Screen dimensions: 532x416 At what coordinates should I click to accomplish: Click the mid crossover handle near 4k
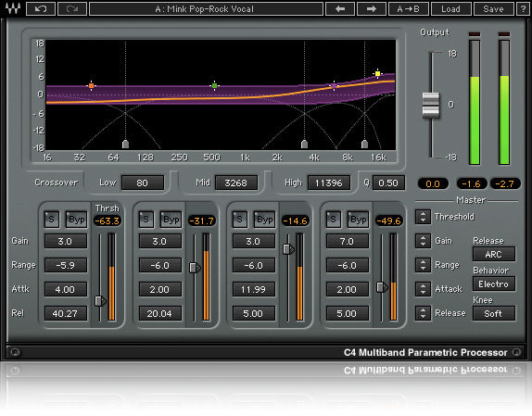point(304,145)
